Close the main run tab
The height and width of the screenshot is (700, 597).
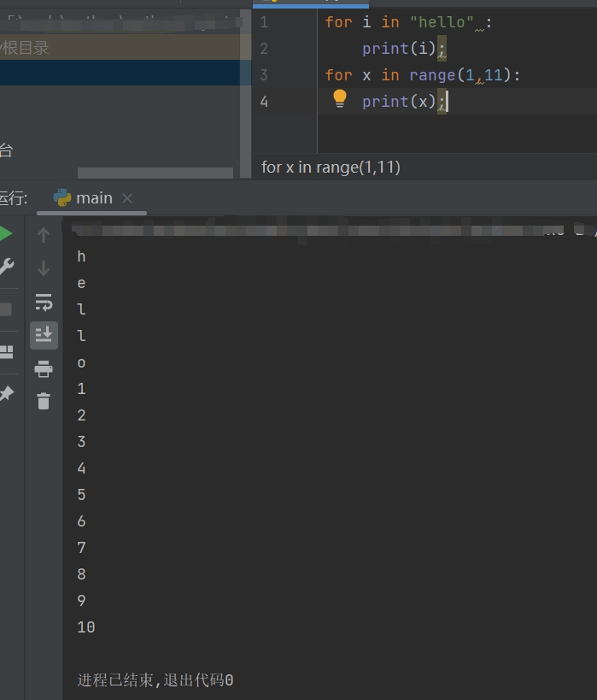[127, 198]
